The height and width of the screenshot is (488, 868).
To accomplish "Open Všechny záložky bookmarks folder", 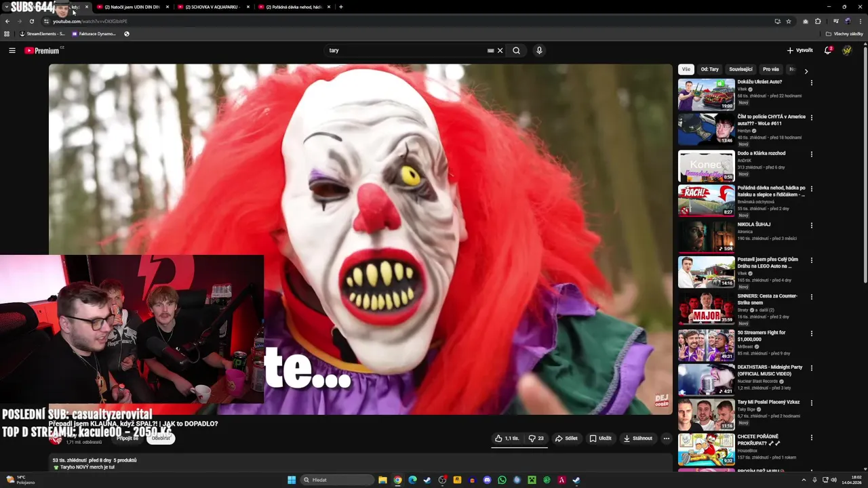I will (x=845, y=33).
